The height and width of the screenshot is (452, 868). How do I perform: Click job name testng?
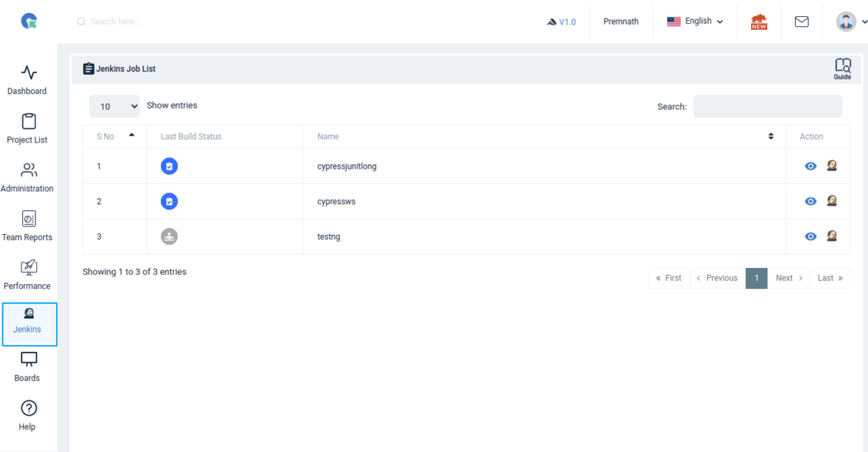329,237
